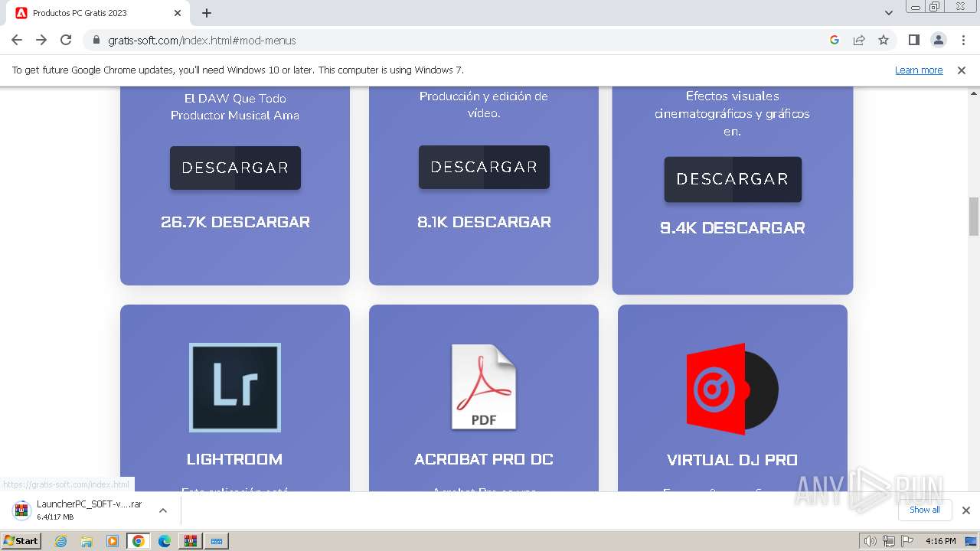980x551 pixels.
Task: Open Windows Explorer folder from the taskbar
Action: [x=87, y=541]
